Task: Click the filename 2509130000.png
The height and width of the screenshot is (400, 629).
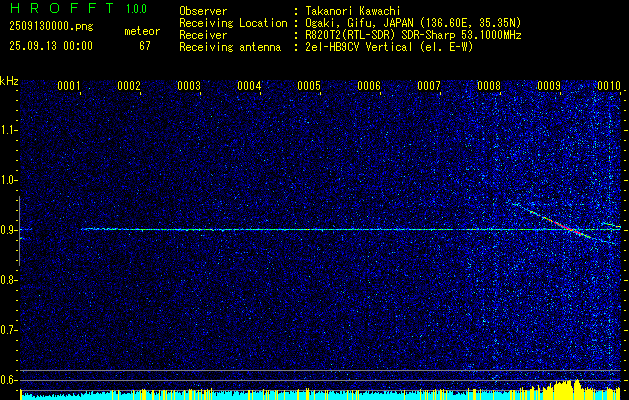Action: coord(51,27)
